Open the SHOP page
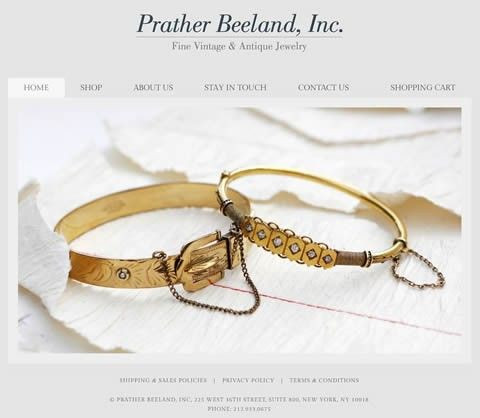This screenshot has height=418, width=480. click(91, 88)
